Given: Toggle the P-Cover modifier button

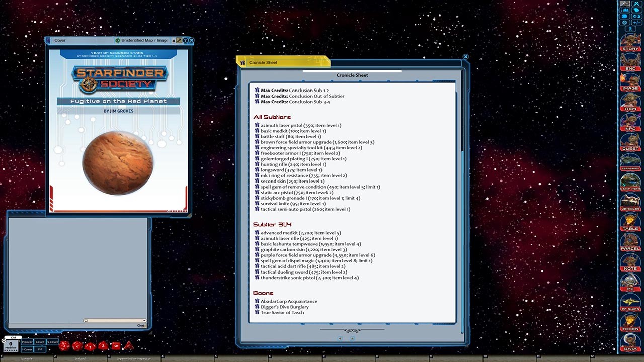Looking at the screenshot, I should coord(27,342).
